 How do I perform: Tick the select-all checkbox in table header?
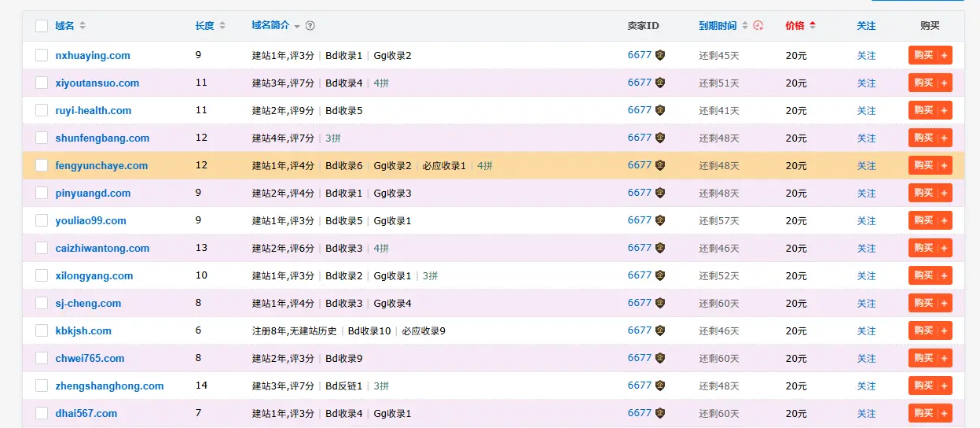click(42, 26)
